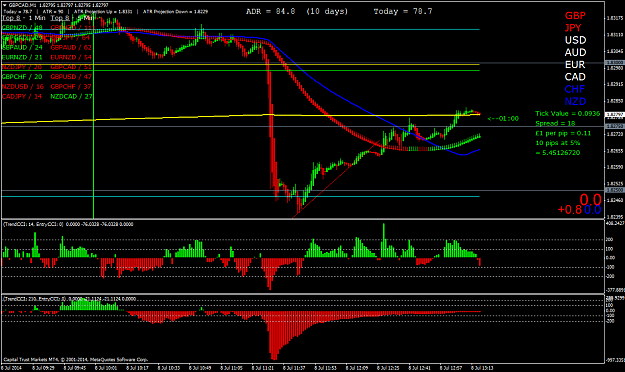Select the red 'GBPAUD / 62' entry
This screenshot has height=372, width=625.
tap(71, 47)
